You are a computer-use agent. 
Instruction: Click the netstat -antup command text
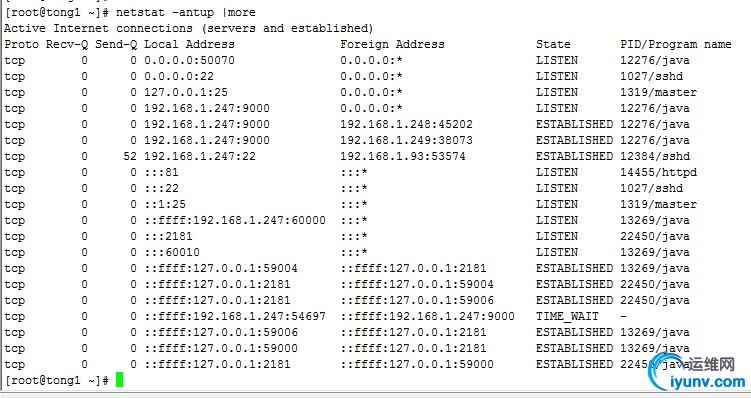click(x=186, y=12)
